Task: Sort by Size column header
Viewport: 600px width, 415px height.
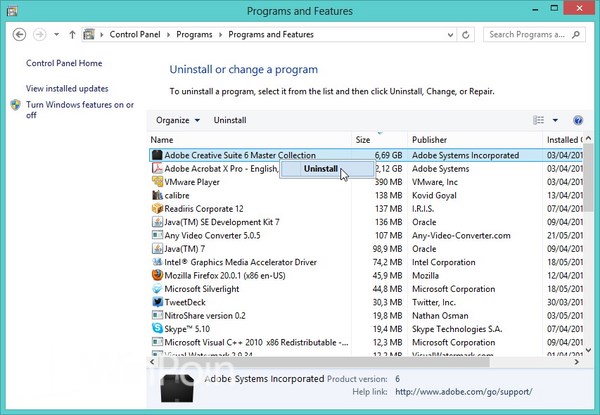Action: (x=380, y=140)
